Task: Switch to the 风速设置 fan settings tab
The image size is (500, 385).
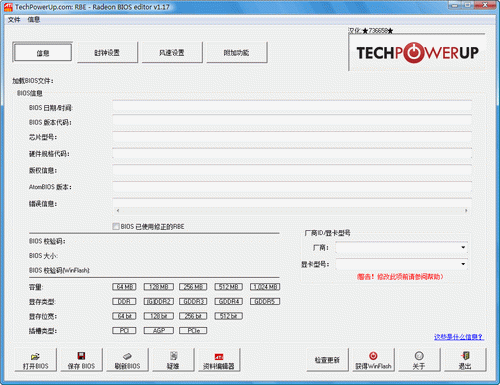Action: 172,52
